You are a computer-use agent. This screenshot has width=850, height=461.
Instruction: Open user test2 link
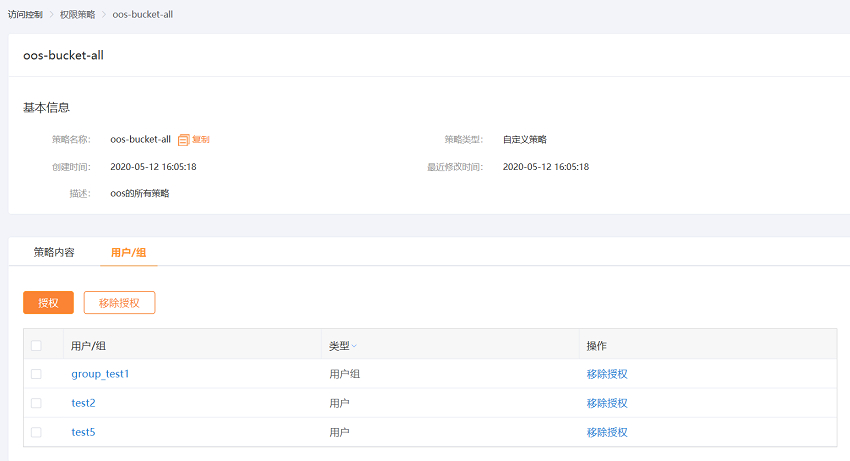pyautogui.click(x=83, y=403)
